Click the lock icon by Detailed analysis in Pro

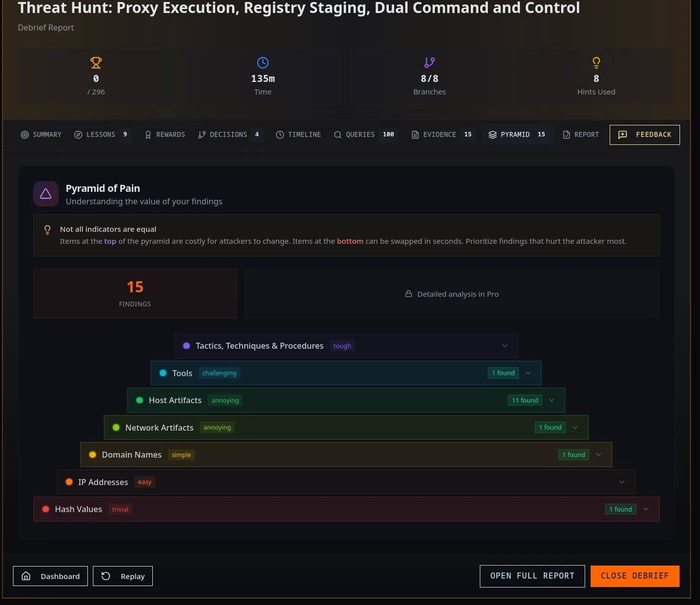[408, 294]
